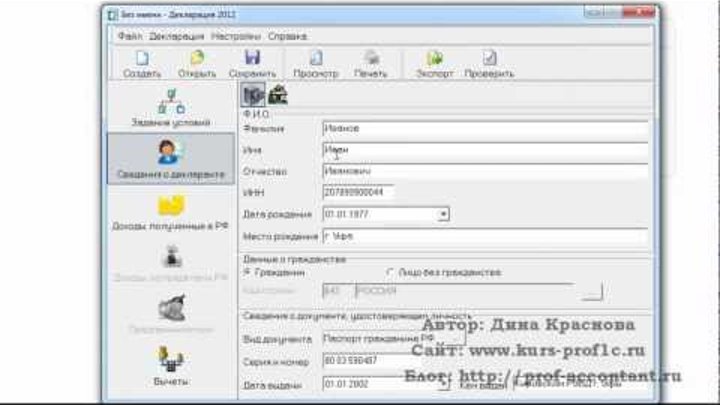
Task: Close the Декларация 2012 window
Action: point(641,12)
